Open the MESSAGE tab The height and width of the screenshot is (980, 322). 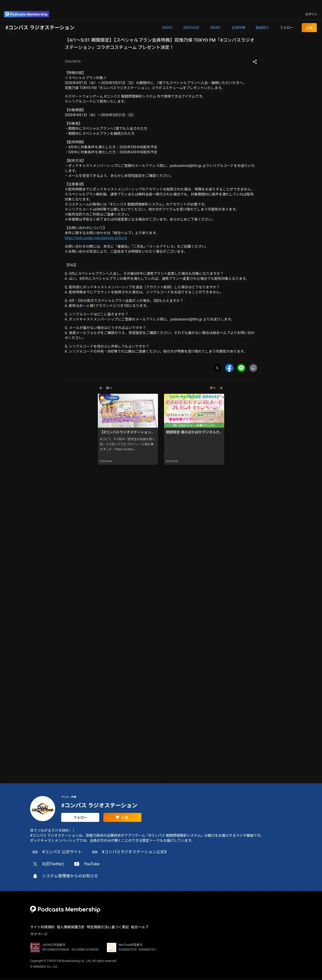(x=191, y=28)
